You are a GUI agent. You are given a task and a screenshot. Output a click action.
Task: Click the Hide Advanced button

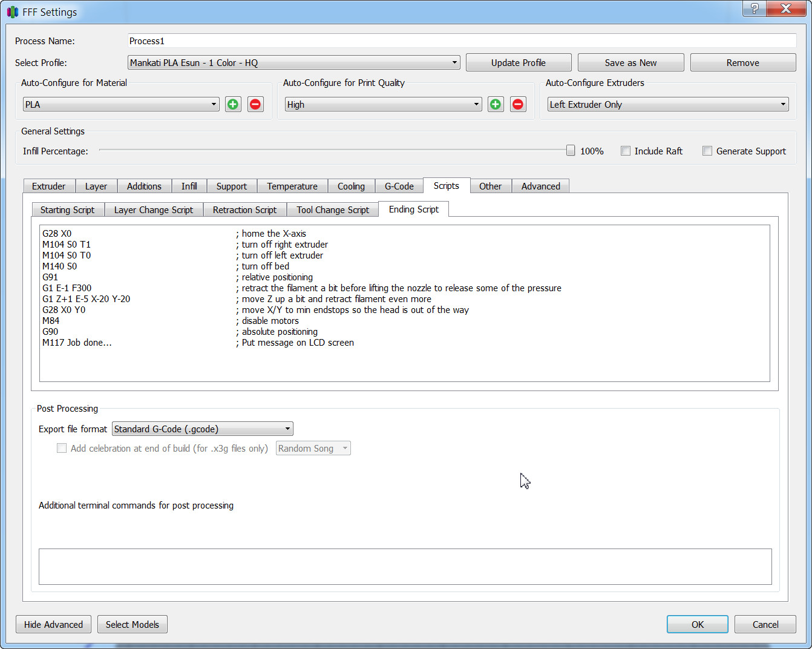[x=53, y=624]
